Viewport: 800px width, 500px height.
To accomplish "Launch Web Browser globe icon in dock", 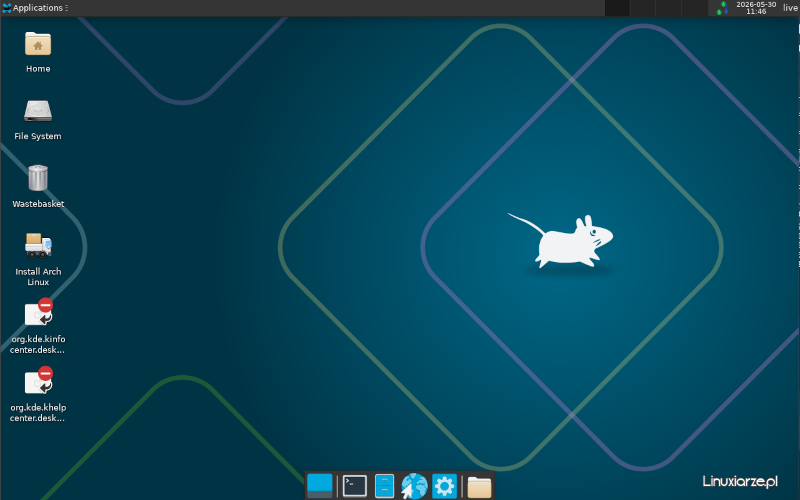I will [x=414, y=486].
